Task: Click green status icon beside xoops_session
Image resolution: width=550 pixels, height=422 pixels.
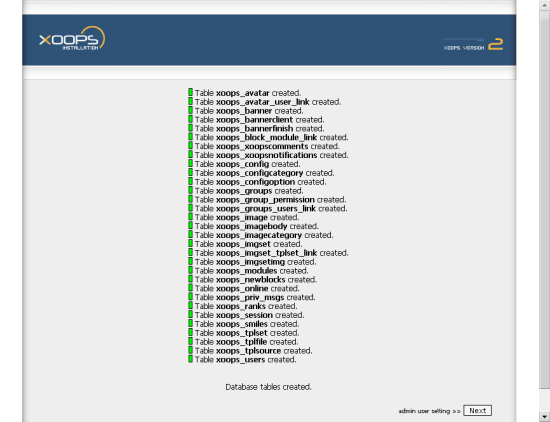Action: [190, 314]
